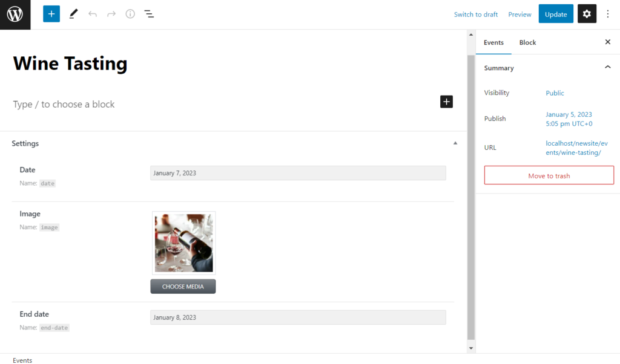Click the Wine Tasting title
This screenshot has height=364, width=620.
[x=70, y=63]
